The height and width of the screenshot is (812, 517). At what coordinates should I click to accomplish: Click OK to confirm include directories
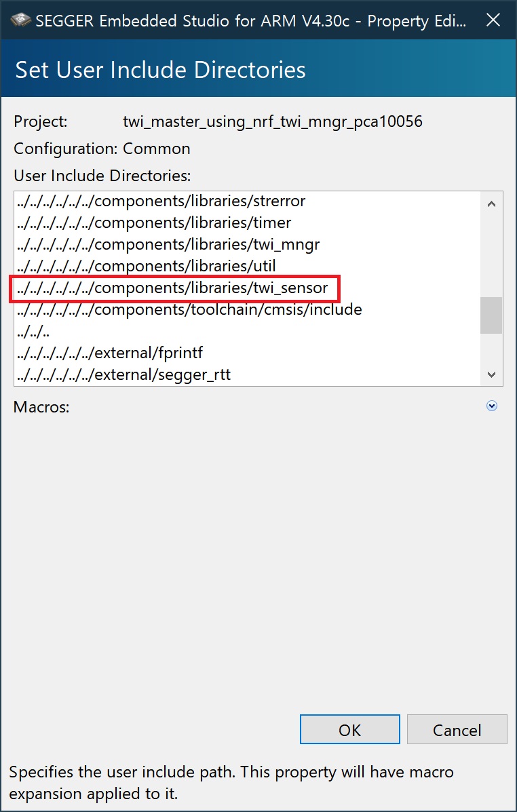[349, 729]
